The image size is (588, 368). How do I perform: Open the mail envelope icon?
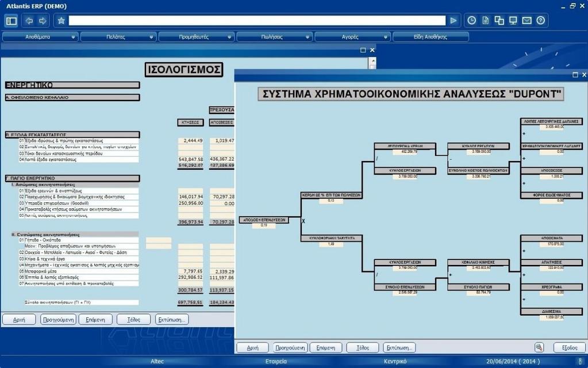tap(527, 21)
